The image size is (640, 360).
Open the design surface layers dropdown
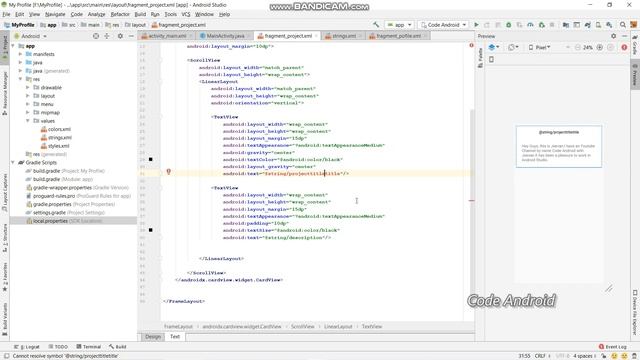point(494,47)
